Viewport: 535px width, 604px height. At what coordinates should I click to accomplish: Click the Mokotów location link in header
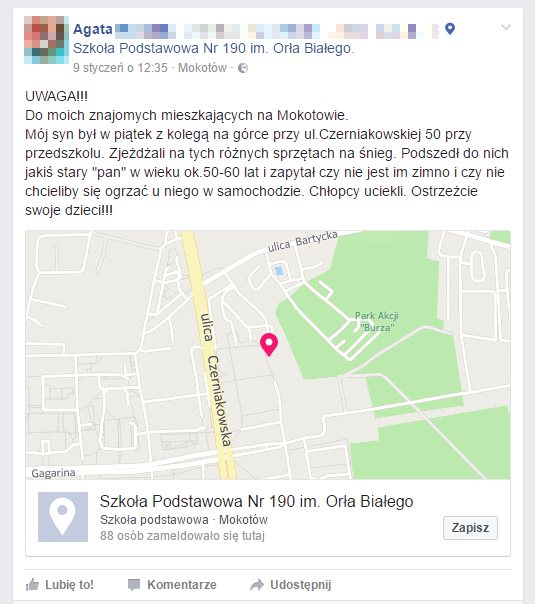(202, 68)
